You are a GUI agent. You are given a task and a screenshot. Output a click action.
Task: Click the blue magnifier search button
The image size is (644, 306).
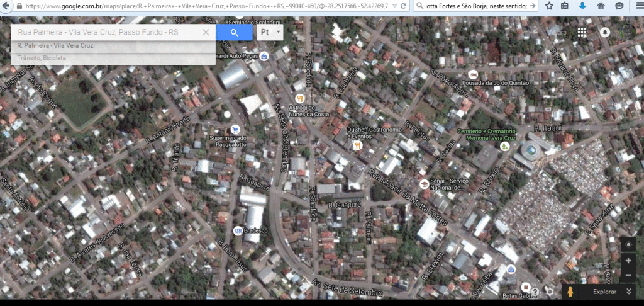pos(234,33)
